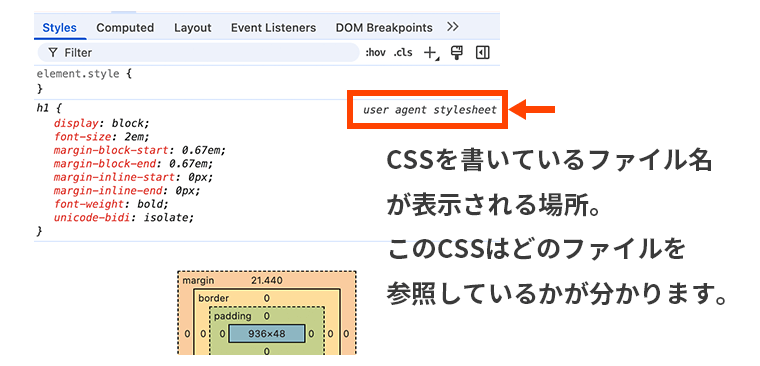This screenshot has width=760, height=366.
Task: Open the Event Listeners tab
Action: [273, 28]
